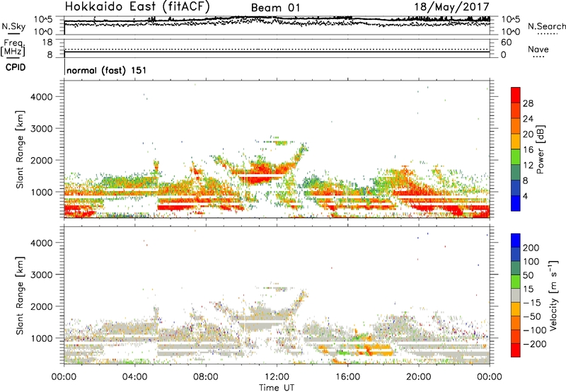Click the 'normal (fast) 151' text
This screenshot has height=392, width=566.
coord(107,70)
